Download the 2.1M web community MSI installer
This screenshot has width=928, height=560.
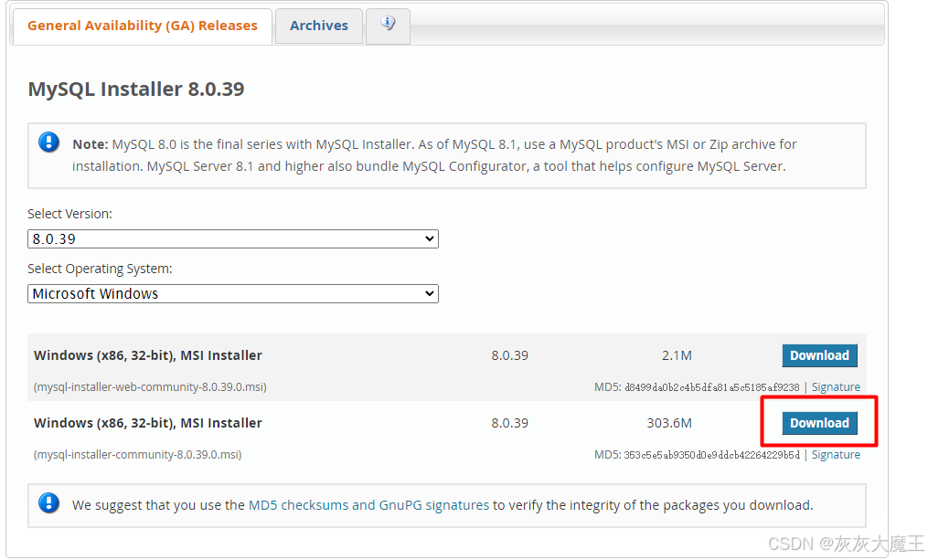click(x=819, y=355)
